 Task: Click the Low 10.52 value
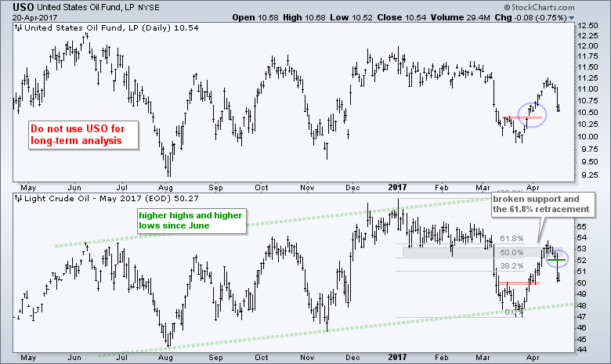(x=351, y=17)
